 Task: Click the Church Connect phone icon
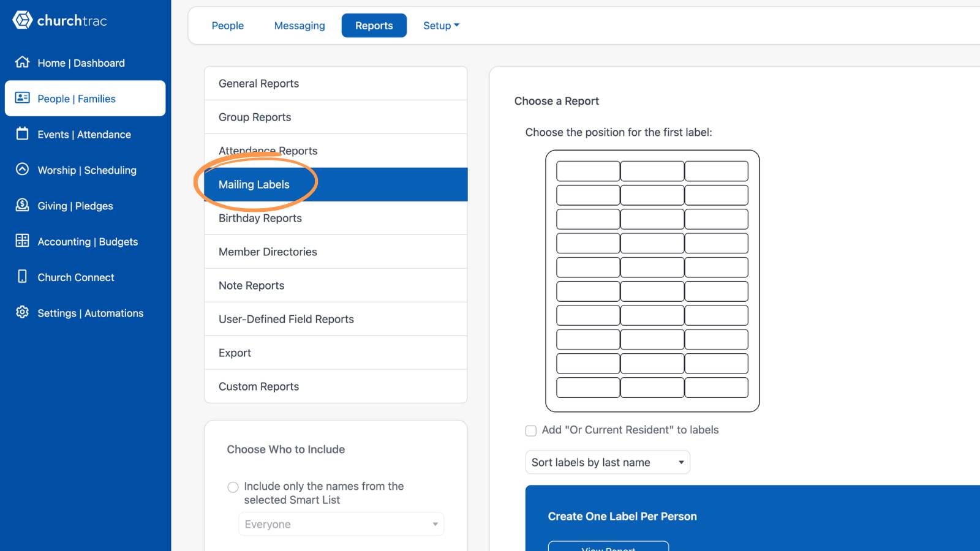[x=23, y=277]
